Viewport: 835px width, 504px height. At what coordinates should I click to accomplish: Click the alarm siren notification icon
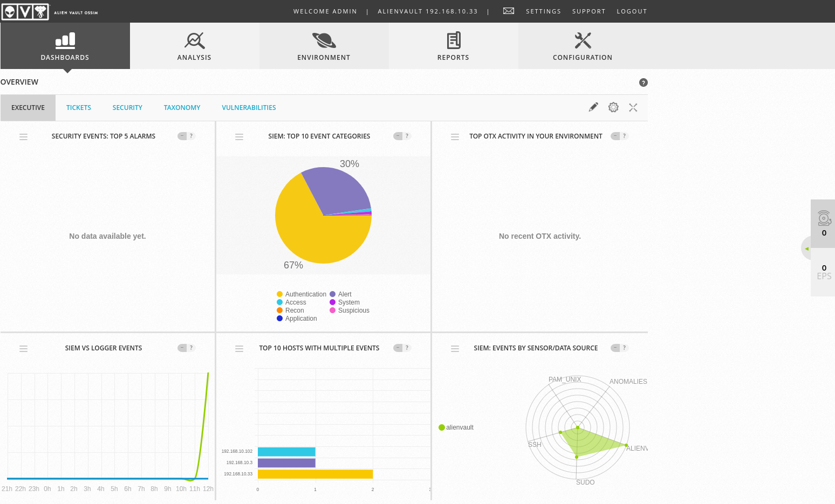824,218
